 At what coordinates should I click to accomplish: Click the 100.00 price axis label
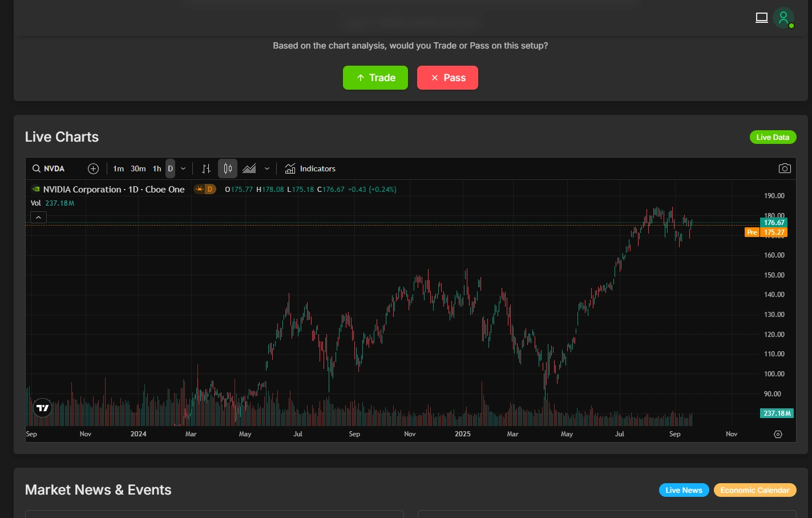pos(774,374)
